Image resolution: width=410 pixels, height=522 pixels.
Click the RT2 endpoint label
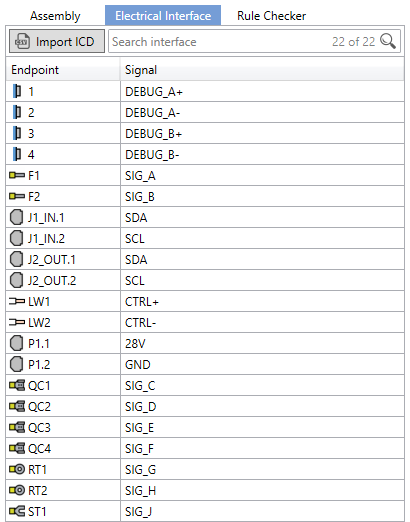38,490
